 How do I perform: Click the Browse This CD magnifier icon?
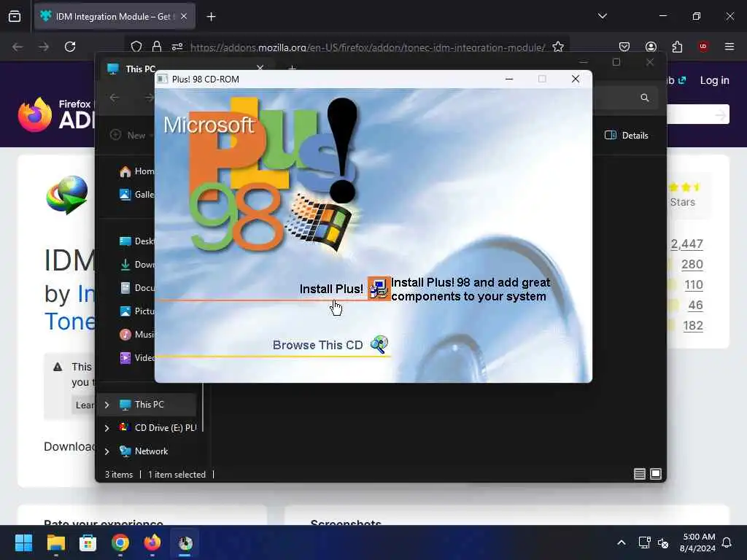tap(379, 344)
